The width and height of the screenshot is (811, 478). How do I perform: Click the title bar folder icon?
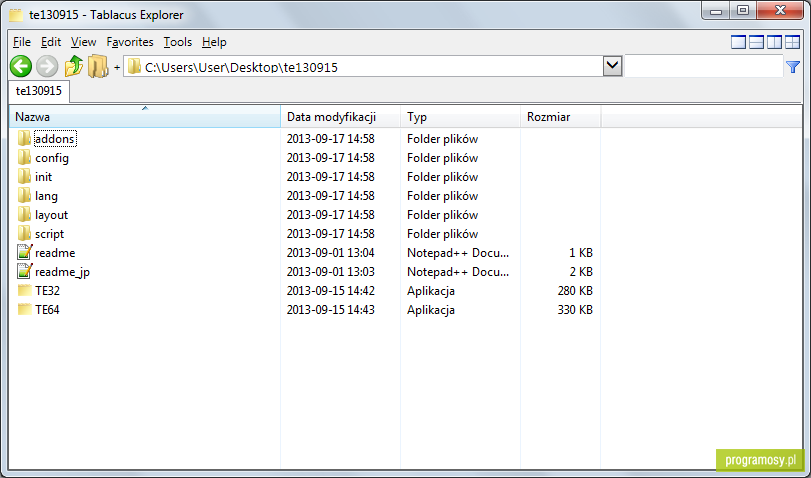(16, 15)
